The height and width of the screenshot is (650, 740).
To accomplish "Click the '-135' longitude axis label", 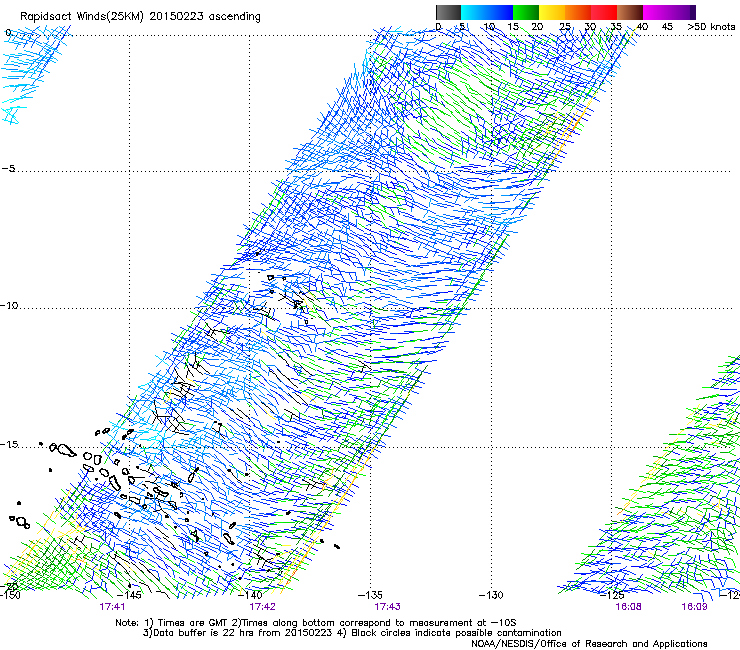I will coord(370,595).
